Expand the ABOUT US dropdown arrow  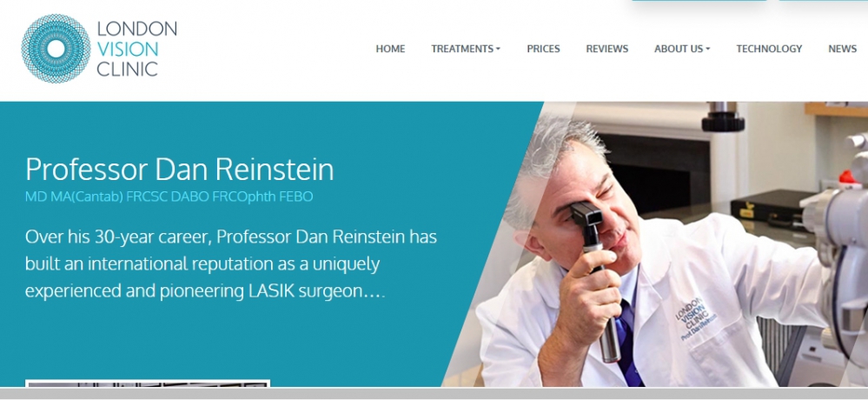coord(707,50)
